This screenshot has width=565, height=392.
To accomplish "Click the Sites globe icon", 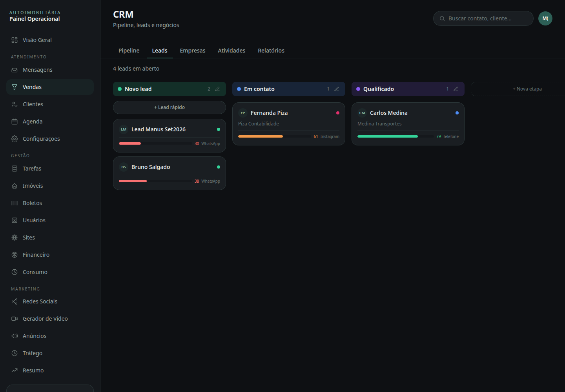I will (15, 238).
